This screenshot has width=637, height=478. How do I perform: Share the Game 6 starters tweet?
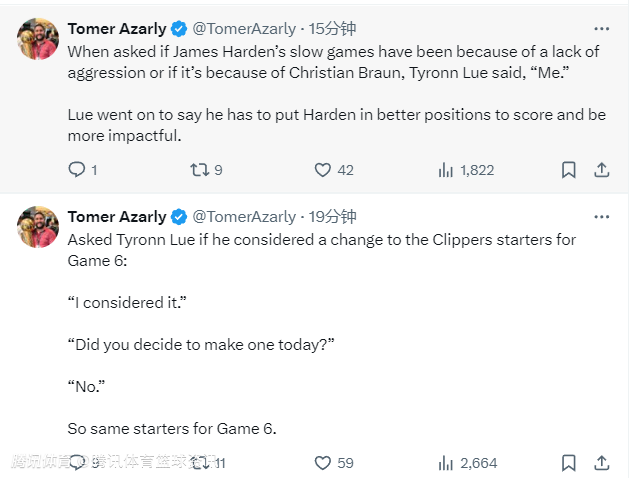602,463
